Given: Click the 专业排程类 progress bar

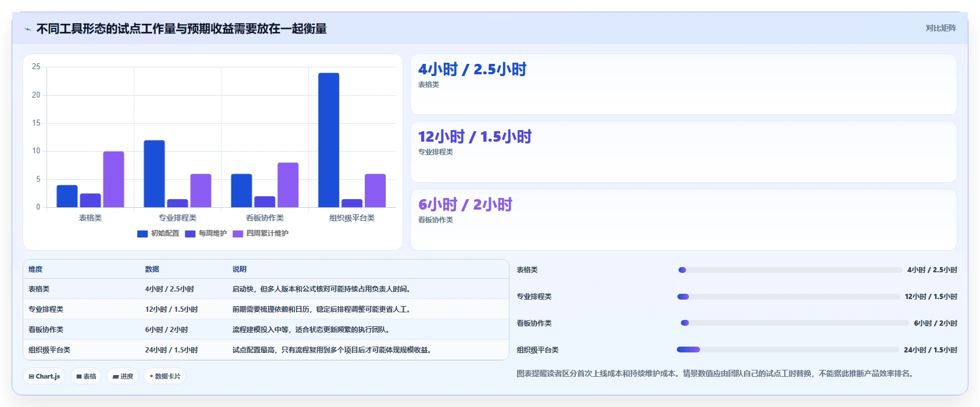Looking at the screenshot, I should 788,297.
